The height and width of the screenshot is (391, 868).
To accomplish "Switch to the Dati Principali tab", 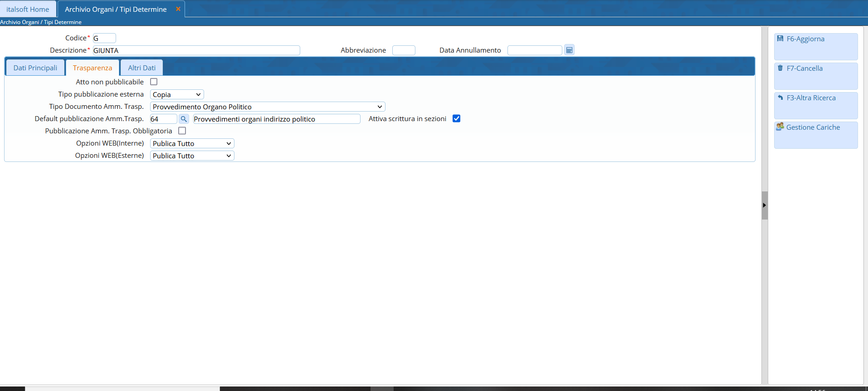I will coord(35,68).
